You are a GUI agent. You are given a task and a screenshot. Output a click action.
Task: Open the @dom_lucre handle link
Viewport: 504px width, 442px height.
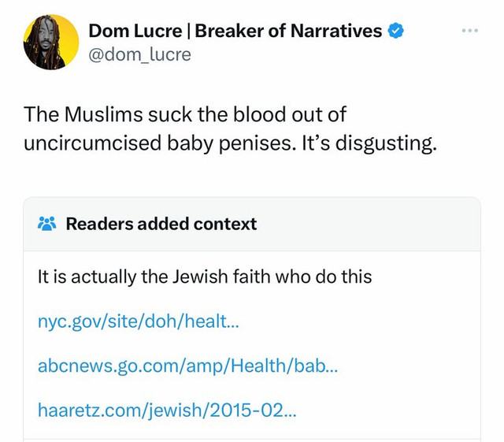pyautogui.click(x=139, y=54)
